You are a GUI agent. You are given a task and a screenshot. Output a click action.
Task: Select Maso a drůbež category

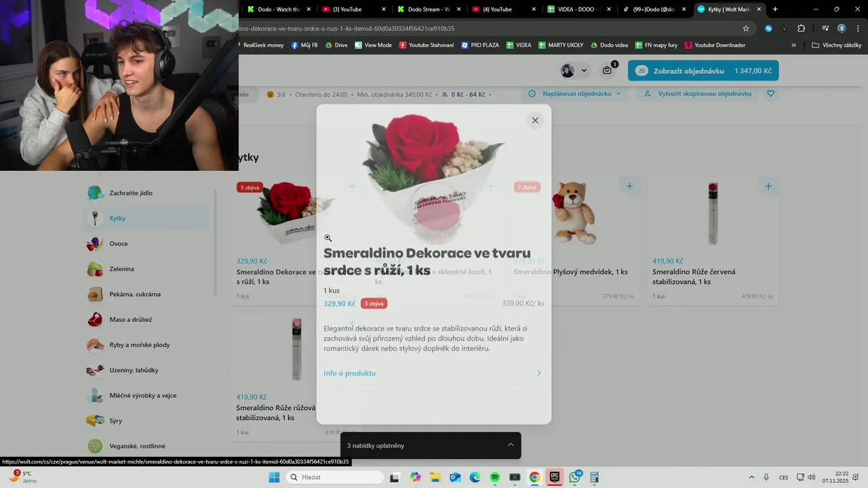click(x=147, y=320)
